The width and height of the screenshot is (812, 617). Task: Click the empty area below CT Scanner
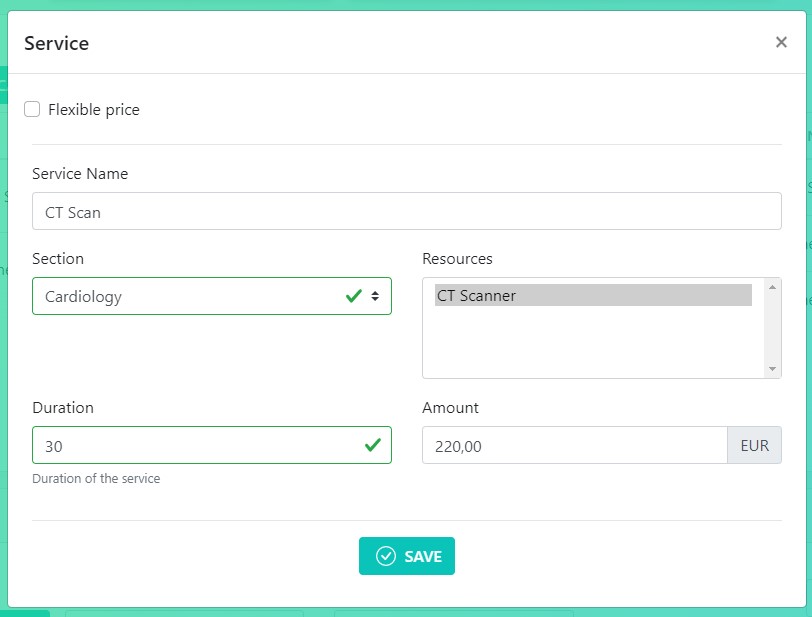coord(593,345)
